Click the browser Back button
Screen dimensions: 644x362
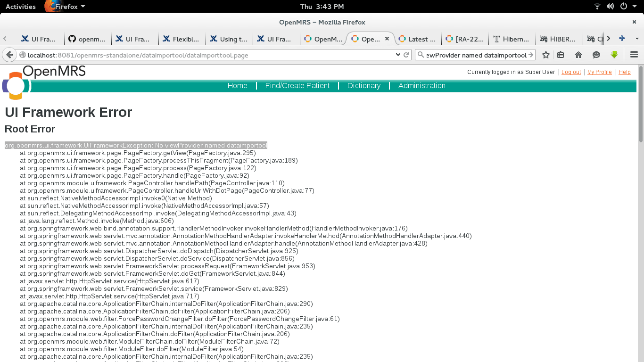point(9,55)
